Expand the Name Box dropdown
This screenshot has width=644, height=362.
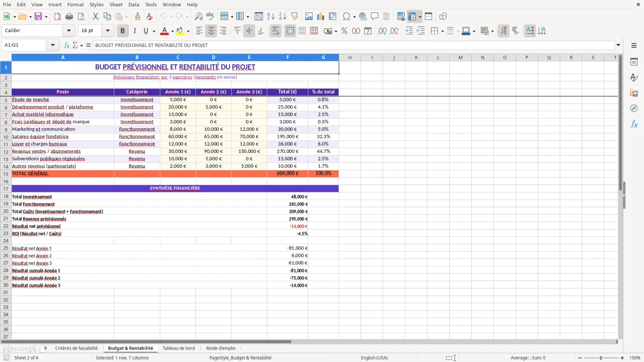click(x=53, y=45)
